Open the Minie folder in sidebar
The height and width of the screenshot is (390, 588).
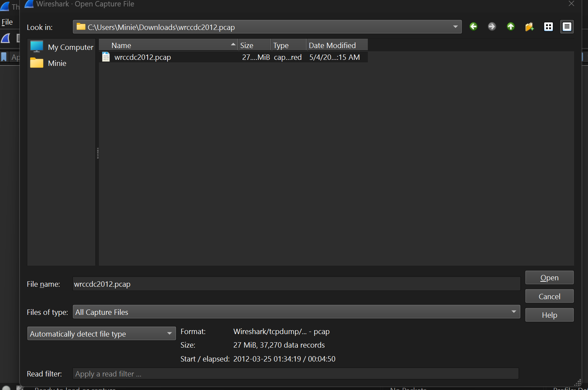pos(48,63)
